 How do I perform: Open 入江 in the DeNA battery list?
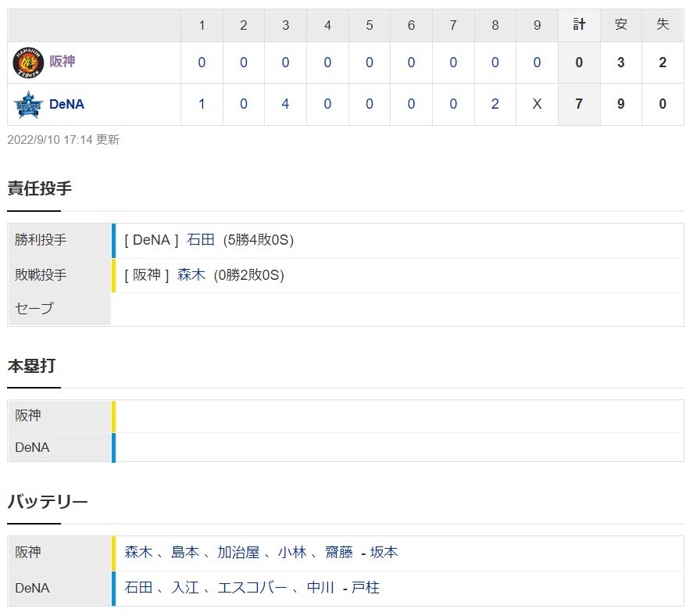pyautogui.click(x=185, y=588)
